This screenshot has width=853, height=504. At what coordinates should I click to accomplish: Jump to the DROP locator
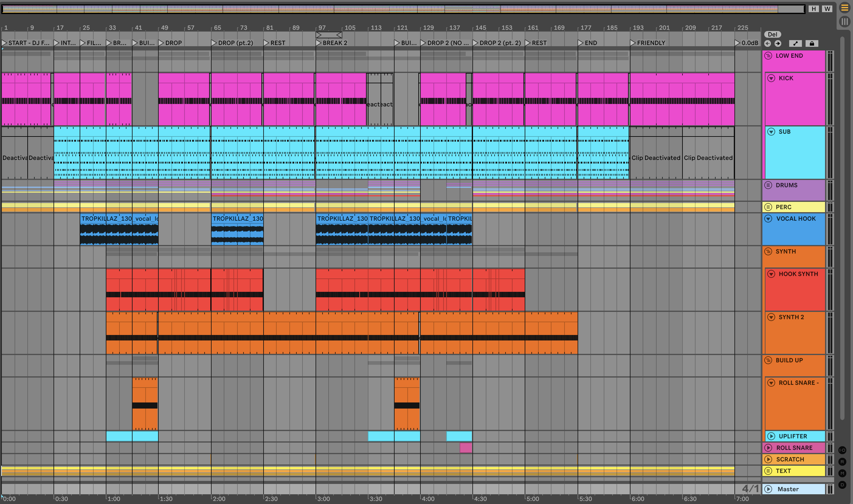click(x=161, y=43)
